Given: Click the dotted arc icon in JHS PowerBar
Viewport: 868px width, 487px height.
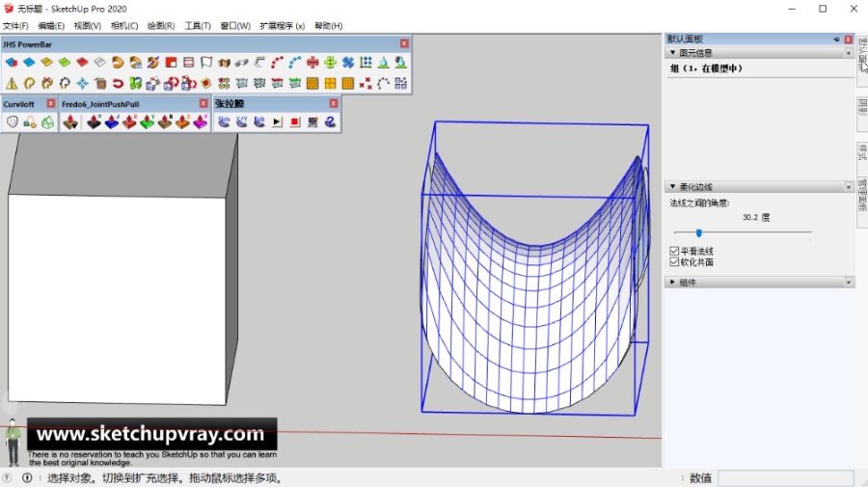Looking at the screenshot, I should 384,84.
